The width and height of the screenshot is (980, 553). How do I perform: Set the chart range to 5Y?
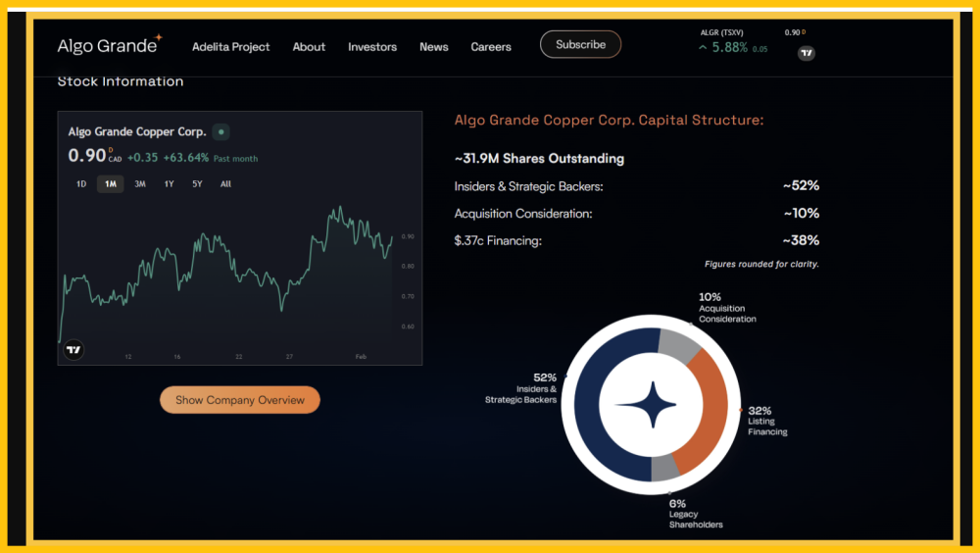pyautogui.click(x=197, y=184)
